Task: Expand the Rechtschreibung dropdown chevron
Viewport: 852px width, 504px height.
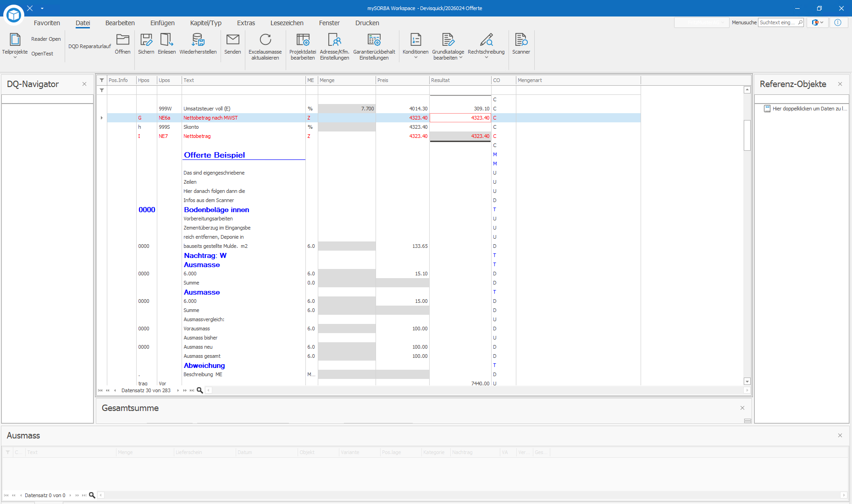Action: click(486, 58)
